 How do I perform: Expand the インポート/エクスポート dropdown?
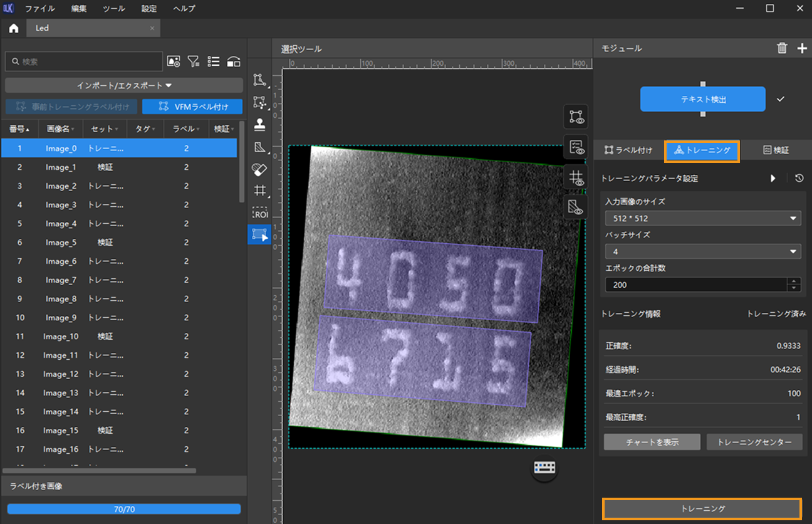[124, 85]
